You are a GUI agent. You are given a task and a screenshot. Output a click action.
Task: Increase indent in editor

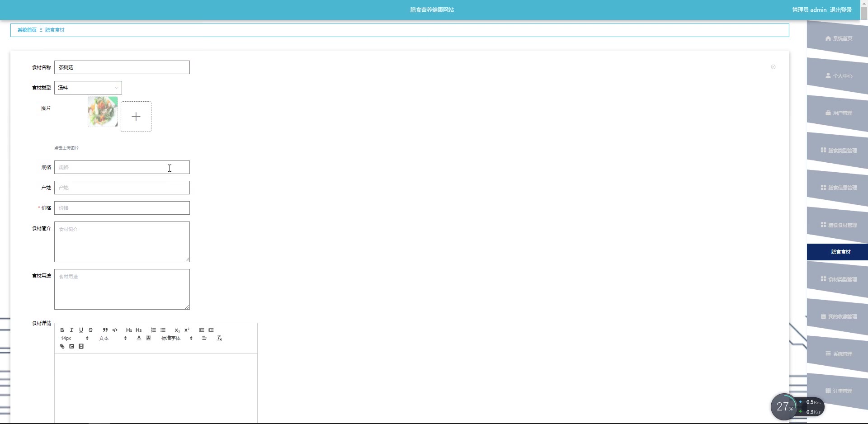click(211, 330)
